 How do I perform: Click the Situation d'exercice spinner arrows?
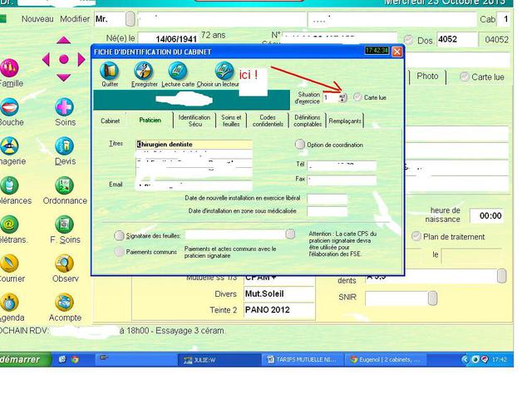click(342, 97)
